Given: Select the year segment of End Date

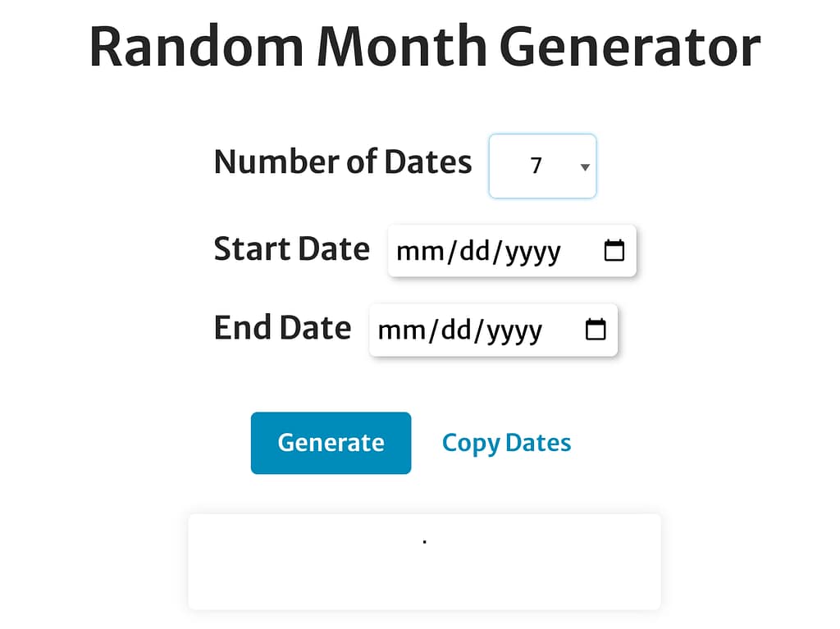Looking at the screenshot, I should tap(514, 330).
